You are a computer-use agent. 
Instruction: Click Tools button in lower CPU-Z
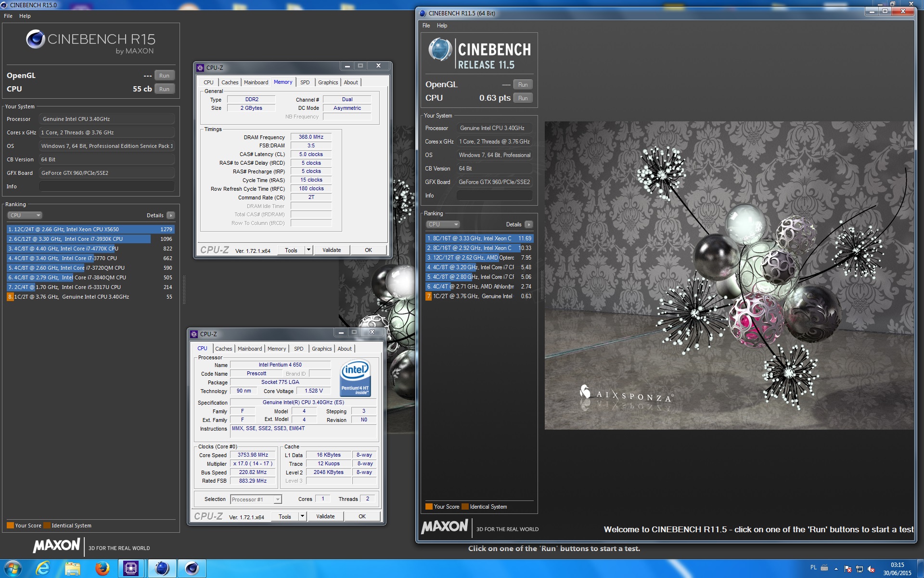click(285, 516)
